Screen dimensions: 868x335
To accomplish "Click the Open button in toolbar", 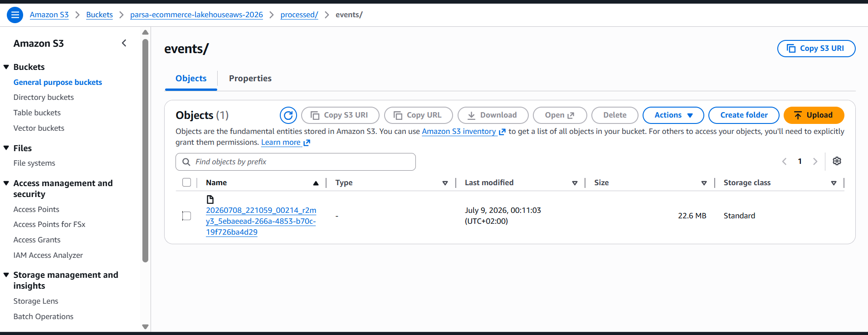I will click(x=560, y=115).
